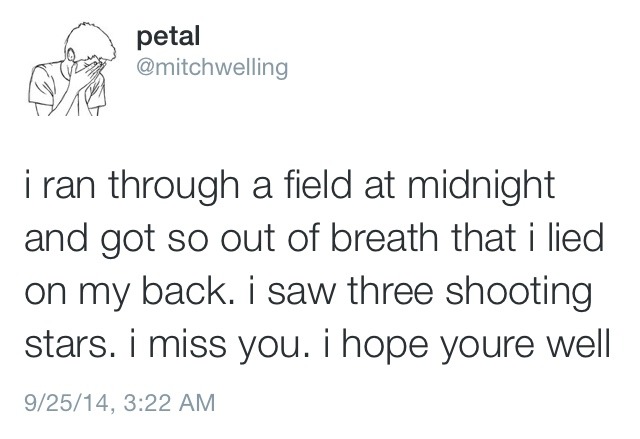Viewport: 640px width, 439px height.
Task: Click the word "saw" in tweet
Action: tap(301, 294)
